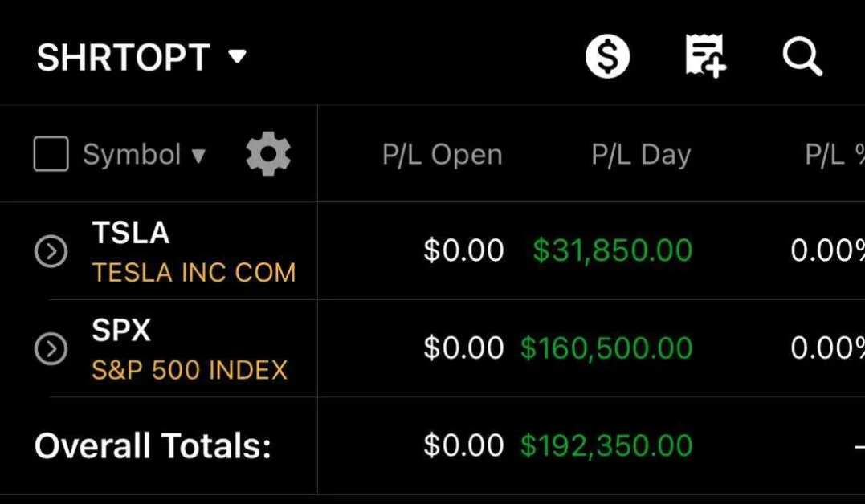Select SPX P/L Day value $160,500.00
This screenshot has height=504, width=865.
[x=606, y=348]
